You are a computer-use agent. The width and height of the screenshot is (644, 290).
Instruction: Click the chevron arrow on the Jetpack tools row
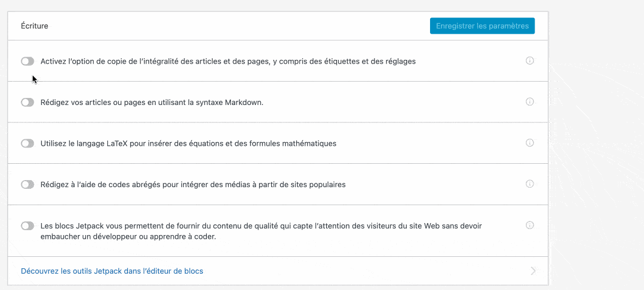coord(533,271)
